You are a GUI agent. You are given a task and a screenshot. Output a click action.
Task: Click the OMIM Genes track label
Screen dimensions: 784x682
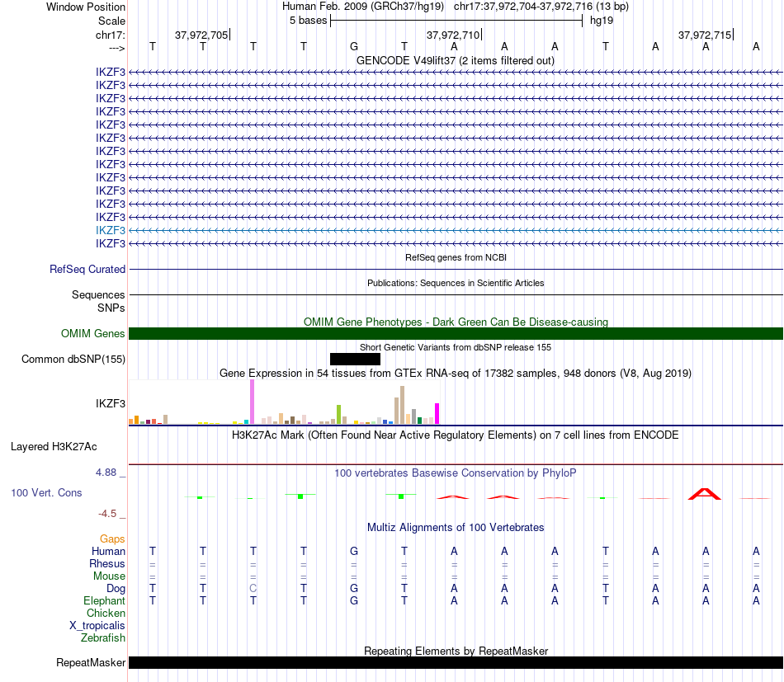(x=92, y=333)
